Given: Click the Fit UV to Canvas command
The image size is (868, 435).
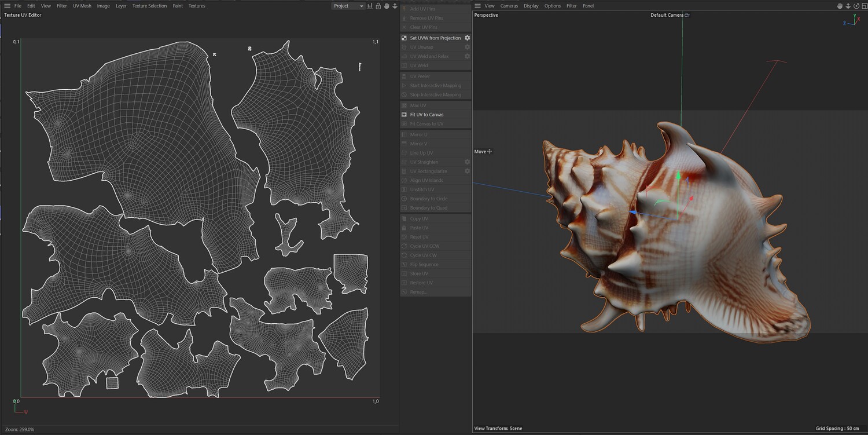Looking at the screenshot, I should (426, 115).
